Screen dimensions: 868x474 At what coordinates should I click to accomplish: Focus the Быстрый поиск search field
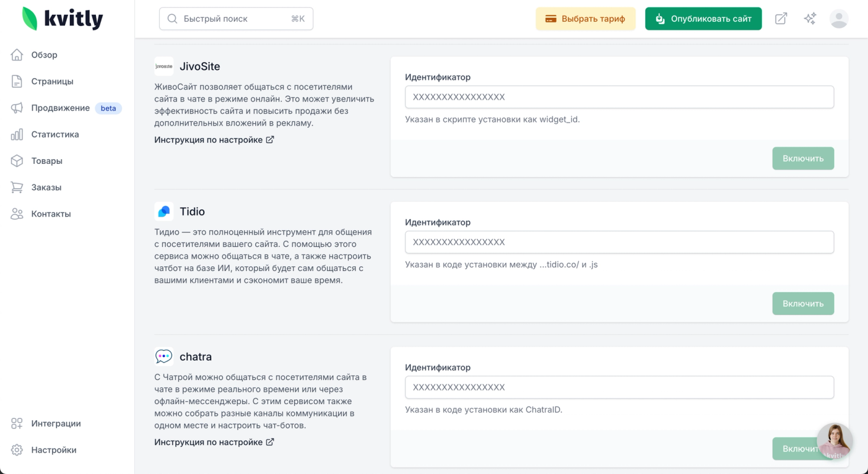236,19
